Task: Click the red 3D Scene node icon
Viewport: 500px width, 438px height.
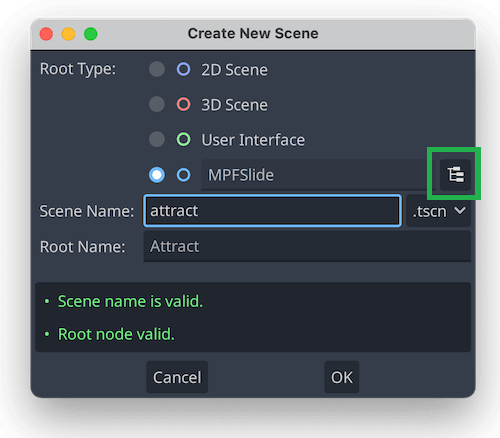Action: [183, 104]
